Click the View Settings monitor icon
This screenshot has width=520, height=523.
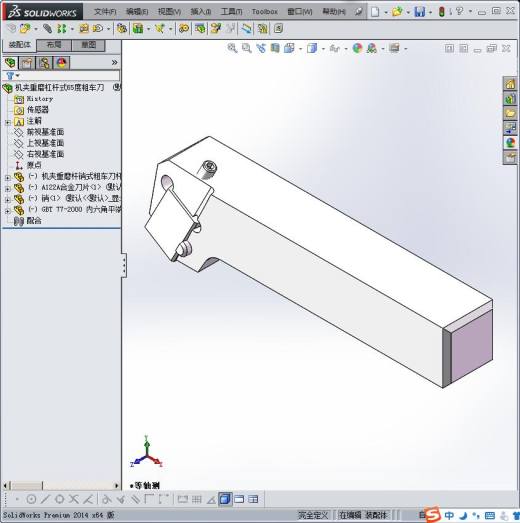click(x=394, y=48)
